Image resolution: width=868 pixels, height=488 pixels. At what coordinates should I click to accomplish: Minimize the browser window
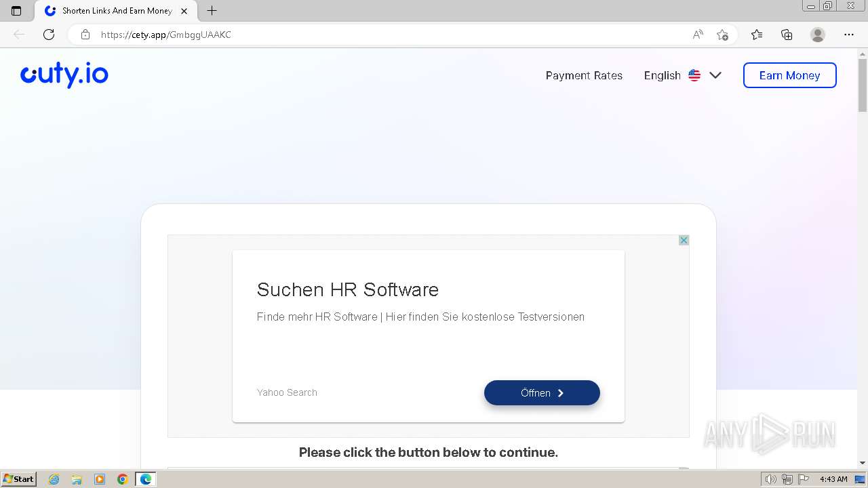click(x=811, y=6)
